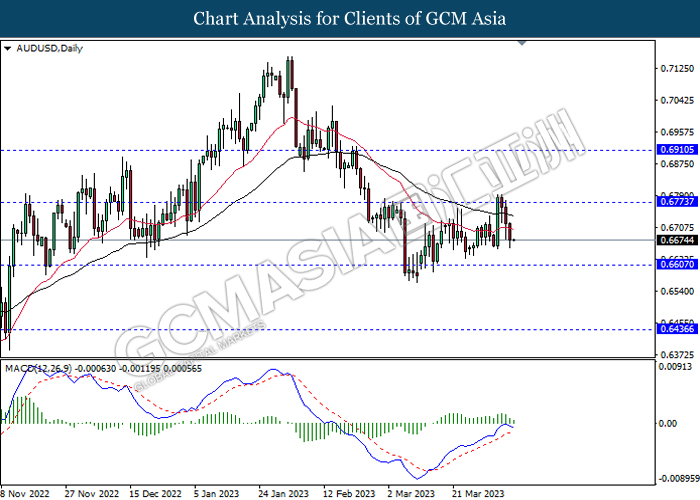
Task: Select the 0.66070 support level label
Action: coord(677,264)
